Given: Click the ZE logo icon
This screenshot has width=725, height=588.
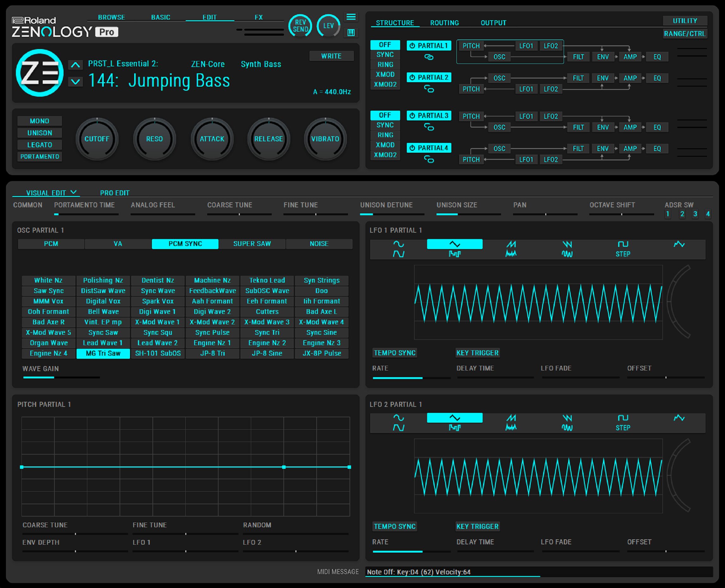Looking at the screenshot, I should pyautogui.click(x=40, y=73).
